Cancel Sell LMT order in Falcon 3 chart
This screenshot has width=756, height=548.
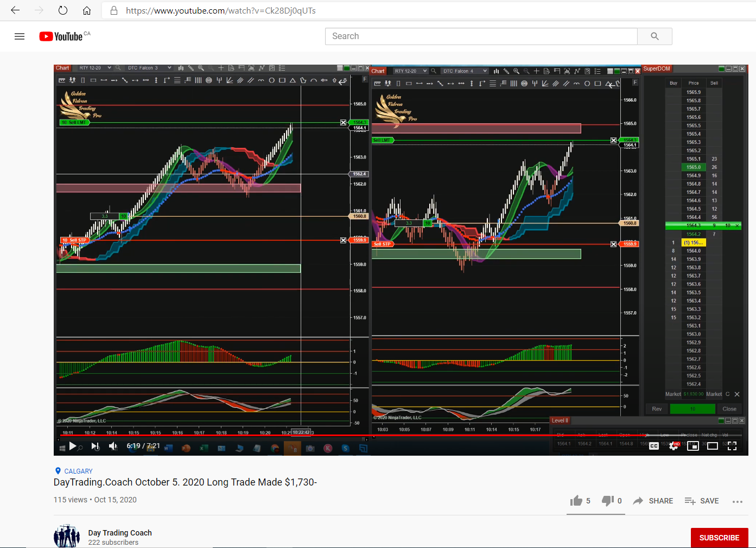point(343,123)
